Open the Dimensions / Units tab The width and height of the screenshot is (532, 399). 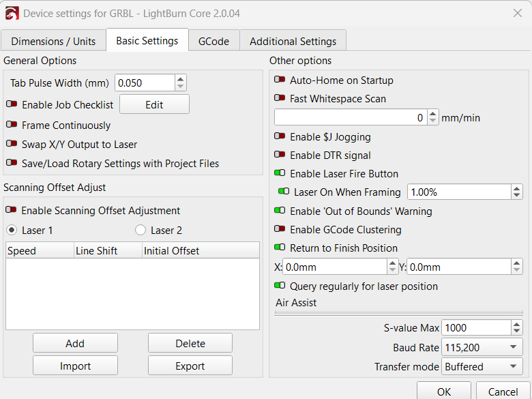point(53,42)
